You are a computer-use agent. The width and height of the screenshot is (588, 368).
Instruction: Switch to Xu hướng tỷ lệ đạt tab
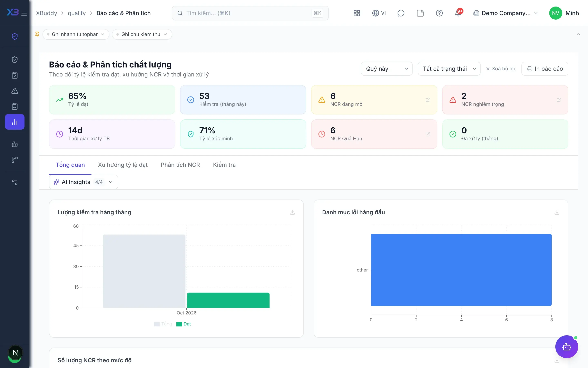tap(123, 165)
